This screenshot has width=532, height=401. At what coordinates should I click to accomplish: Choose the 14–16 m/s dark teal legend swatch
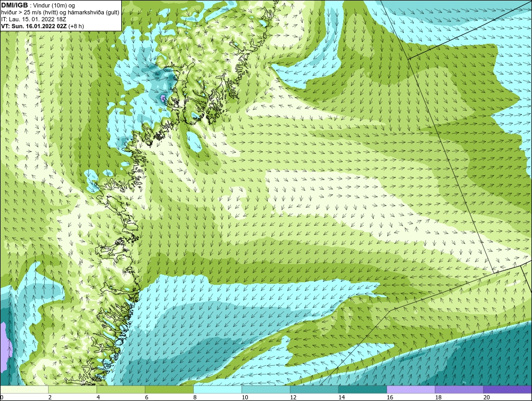(x=363, y=389)
